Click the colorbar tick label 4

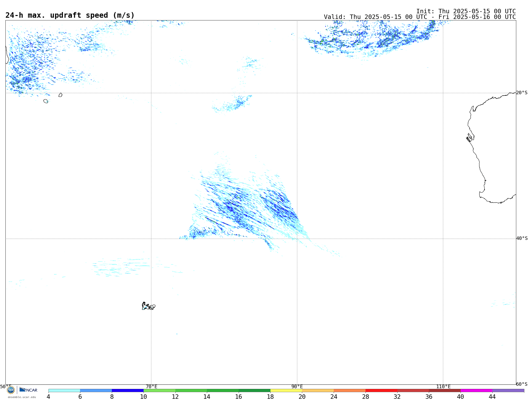49,397
